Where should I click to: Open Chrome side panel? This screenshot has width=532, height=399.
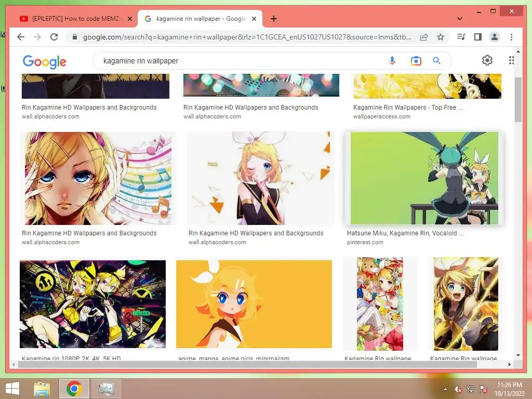(x=478, y=37)
